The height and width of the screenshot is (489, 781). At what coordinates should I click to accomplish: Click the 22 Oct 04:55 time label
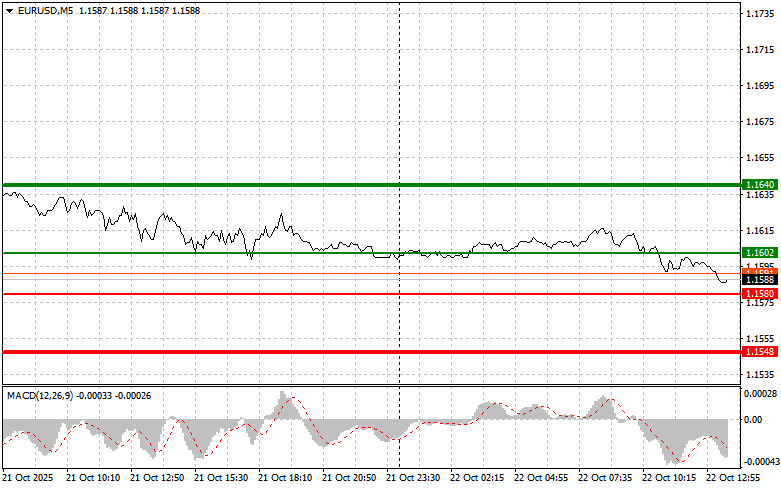click(x=541, y=478)
